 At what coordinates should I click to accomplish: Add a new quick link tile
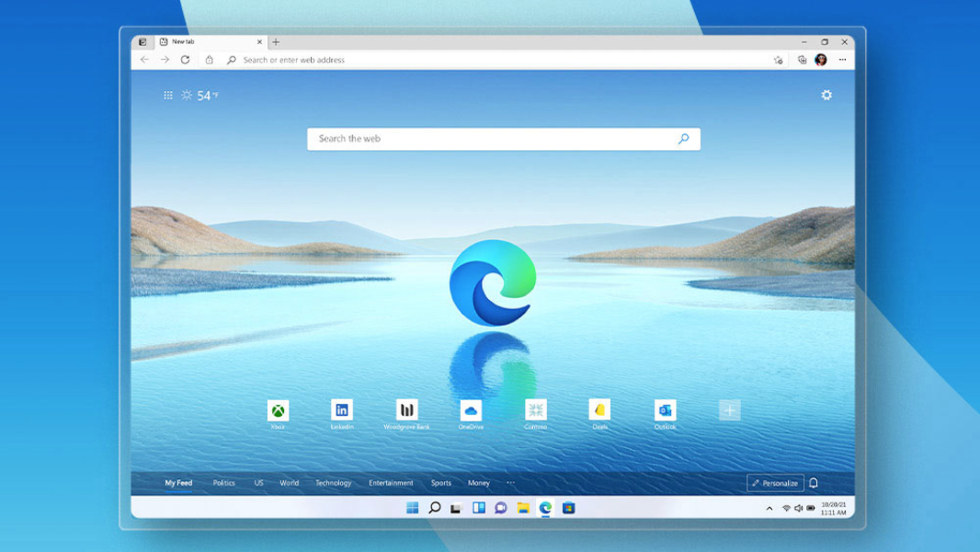pyautogui.click(x=729, y=410)
